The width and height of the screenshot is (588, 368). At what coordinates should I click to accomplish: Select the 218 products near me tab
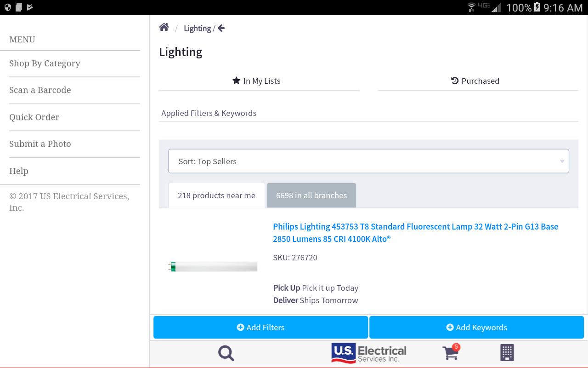(216, 195)
